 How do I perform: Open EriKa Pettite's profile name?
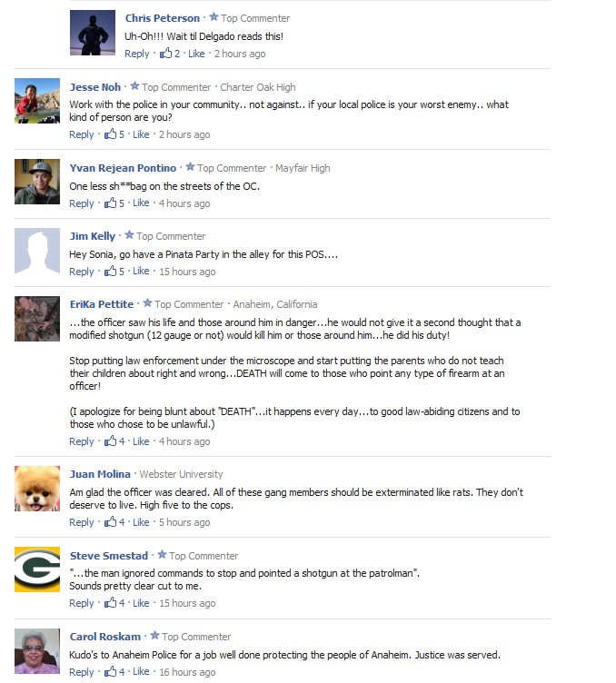[102, 304]
